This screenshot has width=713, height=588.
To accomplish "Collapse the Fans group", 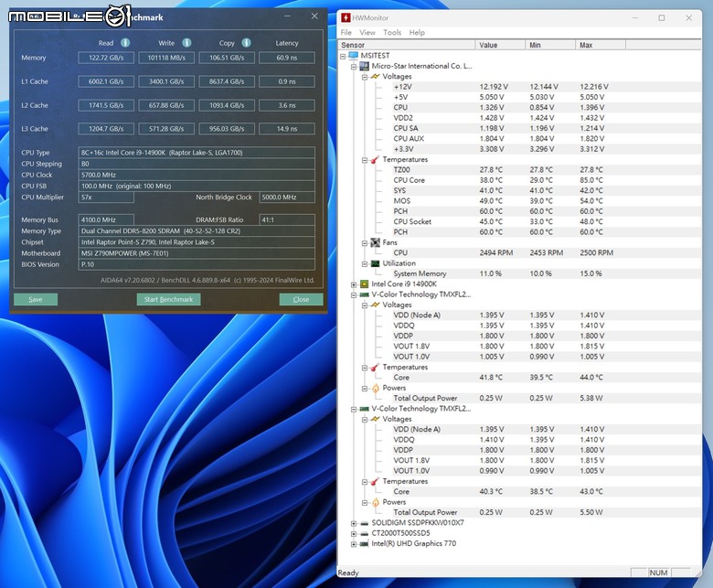I will [x=365, y=243].
